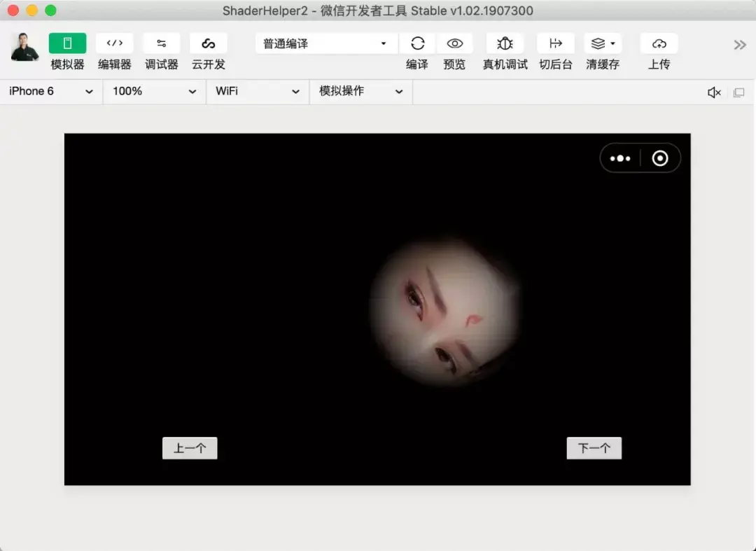Open the 100% zoom level dropdown
Screen dimensions: 756x551
coord(153,92)
